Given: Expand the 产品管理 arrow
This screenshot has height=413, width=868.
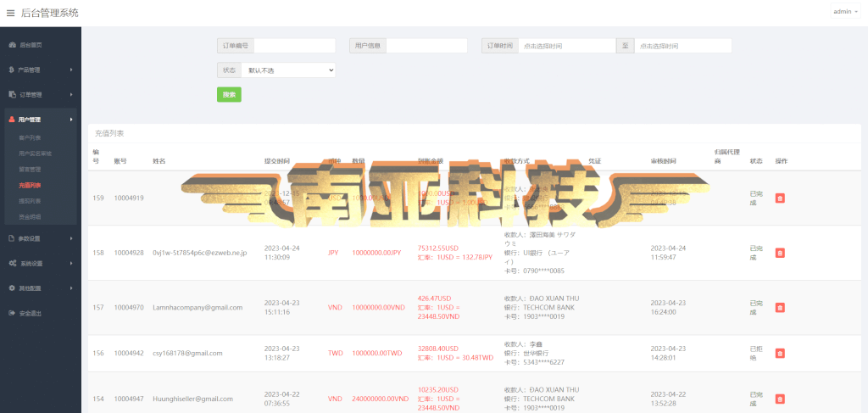Looking at the screenshot, I should click(71, 70).
